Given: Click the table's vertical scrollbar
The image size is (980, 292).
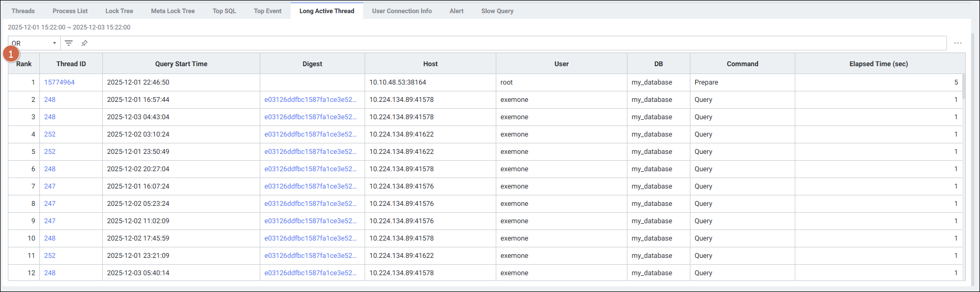Looking at the screenshot, I should [x=964, y=87].
